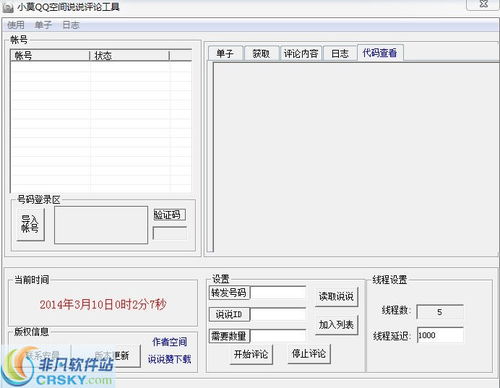Start commenting with 开始评论 button
The image size is (500, 388).
pyautogui.click(x=251, y=354)
